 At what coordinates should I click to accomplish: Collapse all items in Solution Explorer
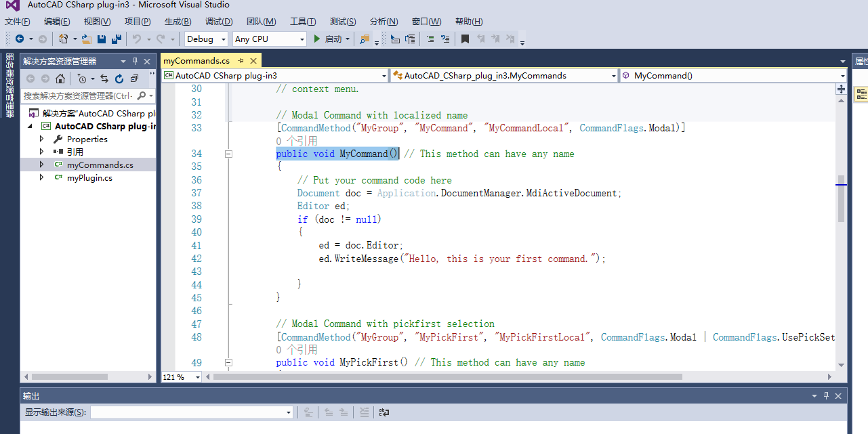click(x=134, y=79)
